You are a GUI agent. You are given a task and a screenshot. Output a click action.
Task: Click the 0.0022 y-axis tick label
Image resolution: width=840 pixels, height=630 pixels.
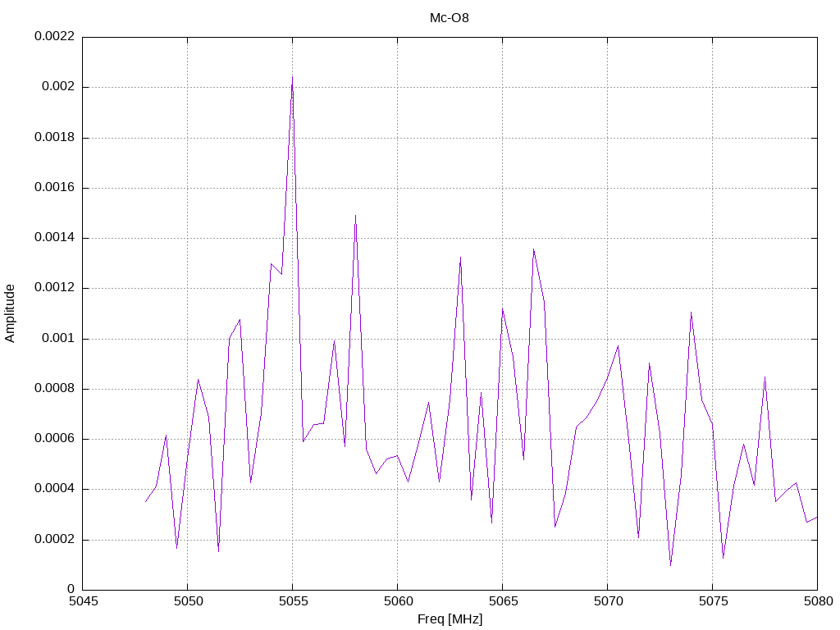tap(55, 36)
